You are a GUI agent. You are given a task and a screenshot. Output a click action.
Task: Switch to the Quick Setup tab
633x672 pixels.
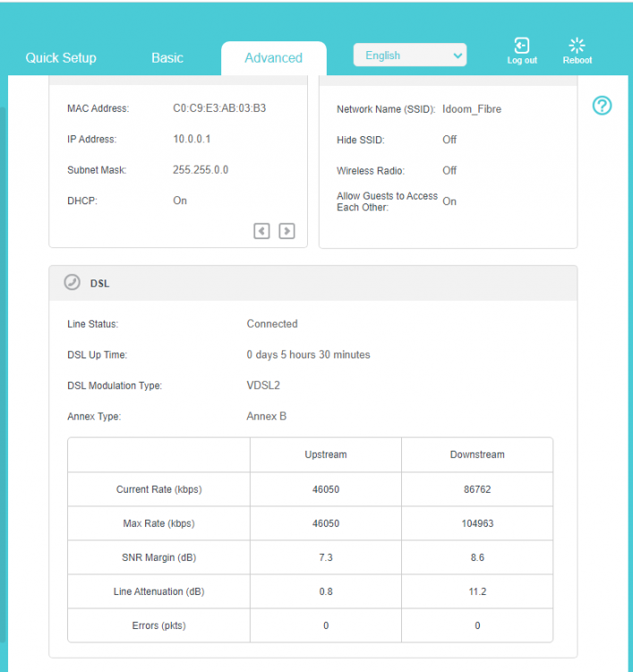coord(61,57)
